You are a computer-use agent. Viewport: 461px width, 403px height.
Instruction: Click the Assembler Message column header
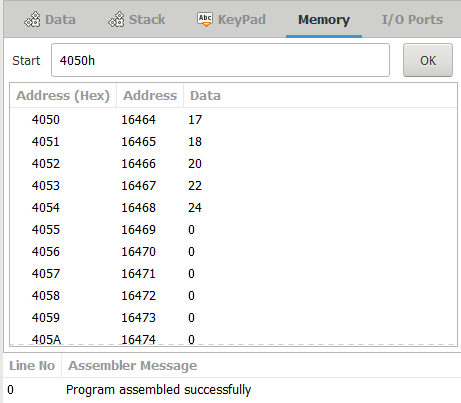tap(133, 366)
